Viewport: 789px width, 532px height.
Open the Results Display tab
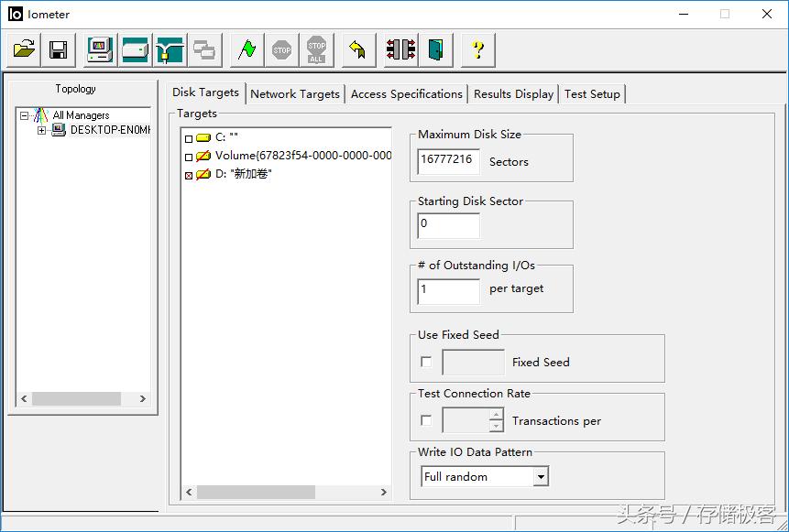(513, 93)
